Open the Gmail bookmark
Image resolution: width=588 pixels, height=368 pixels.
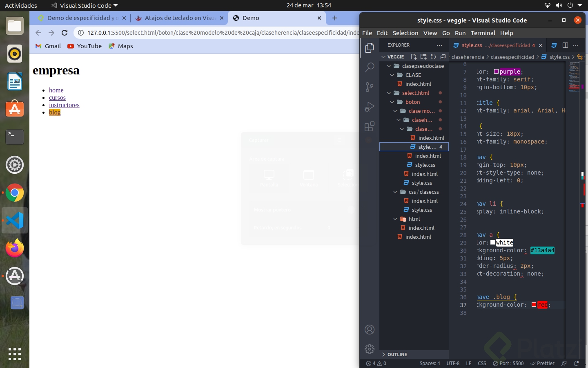pyautogui.click(x=48, y=46)
